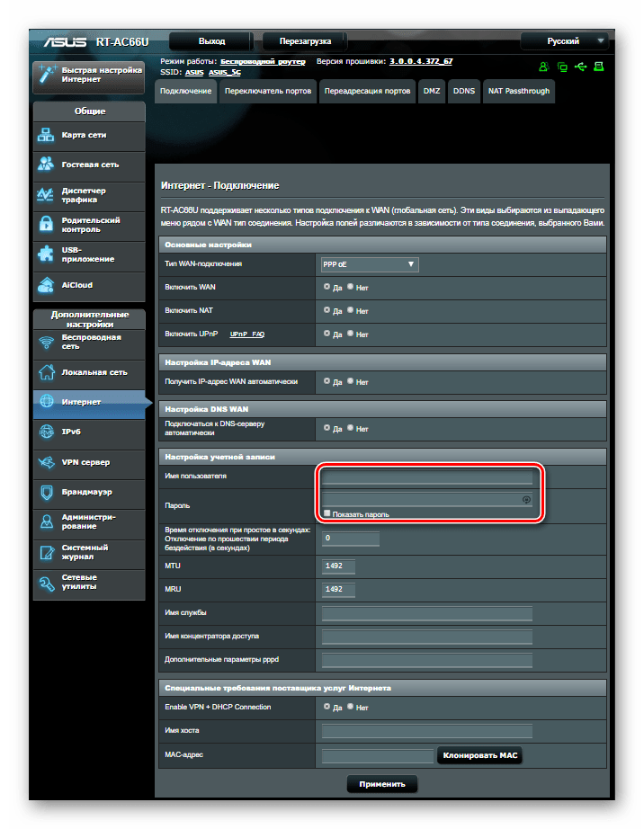Click the network utilities wrench icon

(x=47, y=584)
